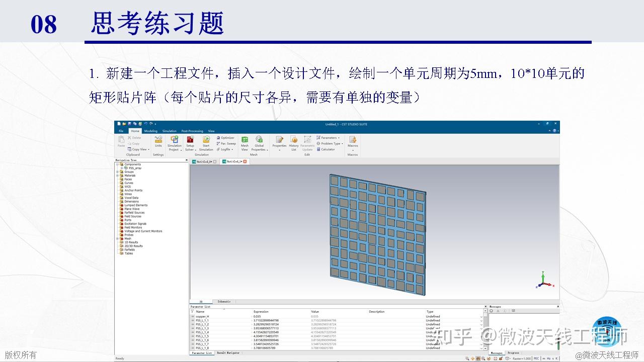Expand the Materials tree node
The image size is (644, 362).
coord(117,175)
